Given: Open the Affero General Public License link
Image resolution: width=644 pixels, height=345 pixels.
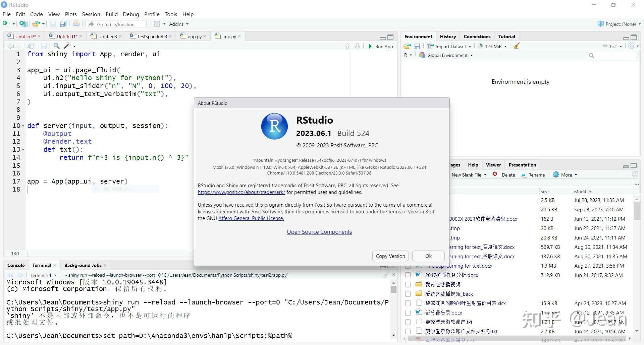Looking at the screenshot, I should [x=251, y=218].
